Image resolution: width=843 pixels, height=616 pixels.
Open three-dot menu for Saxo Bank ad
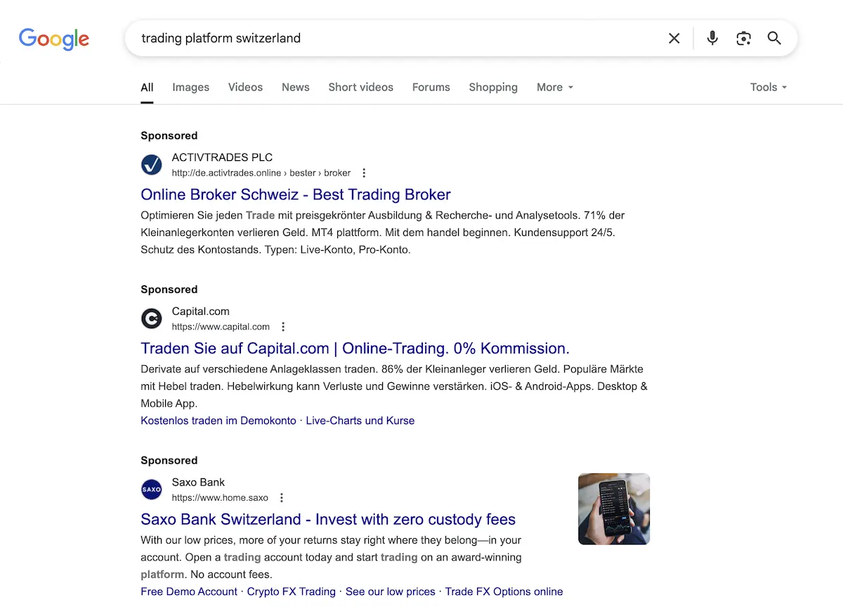pos(282,497)
